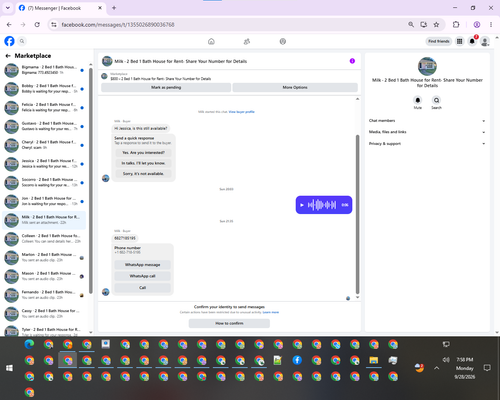Open Colleen's conversation in the list
The width and height of the screenshot is (500, 400).
44,239
